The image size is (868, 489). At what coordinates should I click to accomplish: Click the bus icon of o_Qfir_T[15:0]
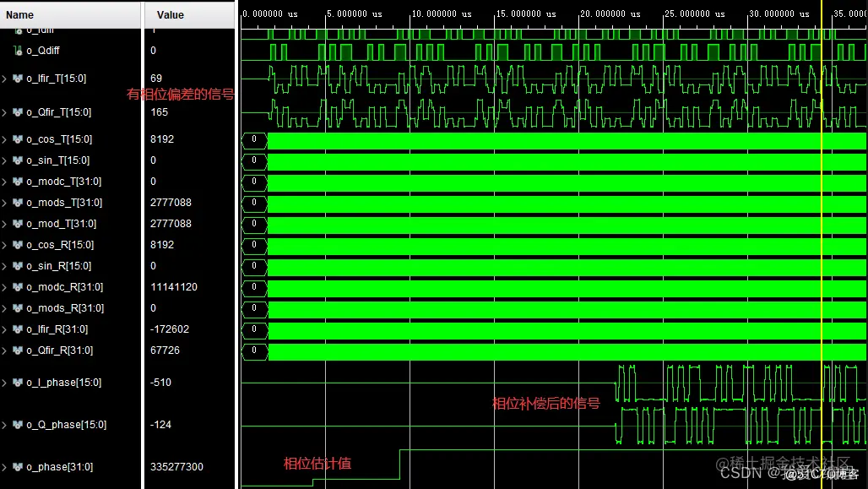18,112
